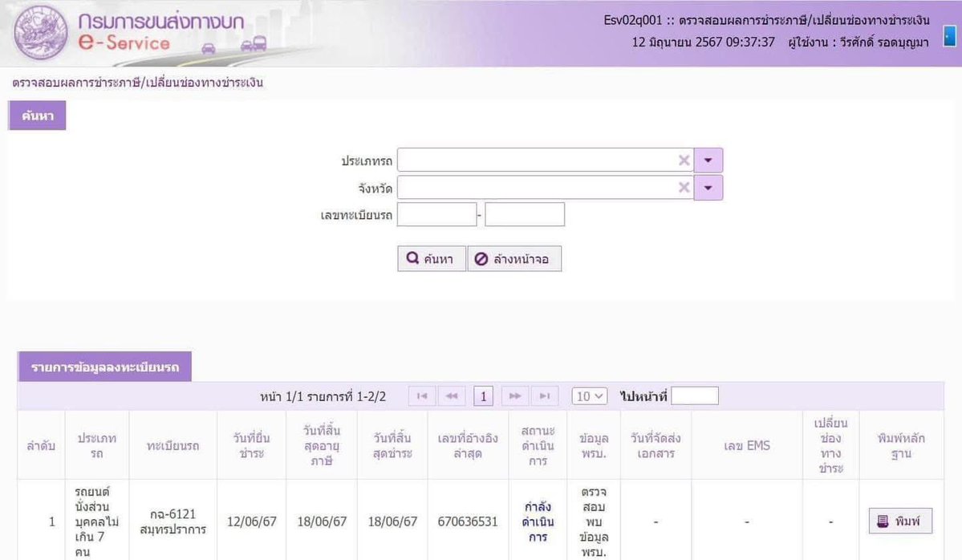Image resolution: width=962 pixels, height=560 pixels.
Task: Click the วันที่ยื่นชำระ column header
Action: point(252,445)
